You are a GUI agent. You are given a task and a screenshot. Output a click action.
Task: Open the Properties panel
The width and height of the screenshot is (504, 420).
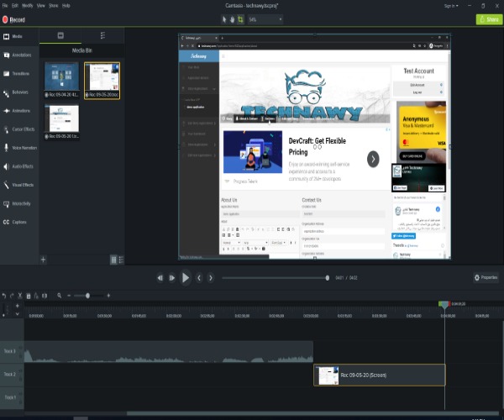(486, 277)
